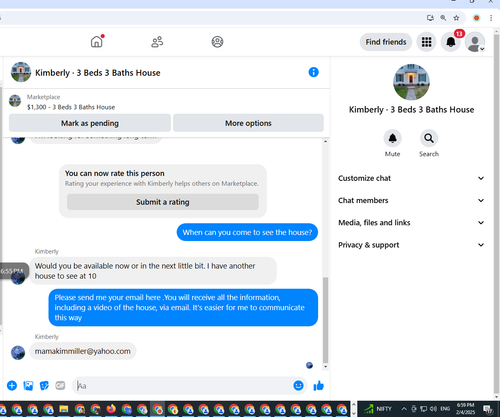Open the Chrome profile avatar icon
This screenshot has height=417, width=500.
[x=477, y=18]
